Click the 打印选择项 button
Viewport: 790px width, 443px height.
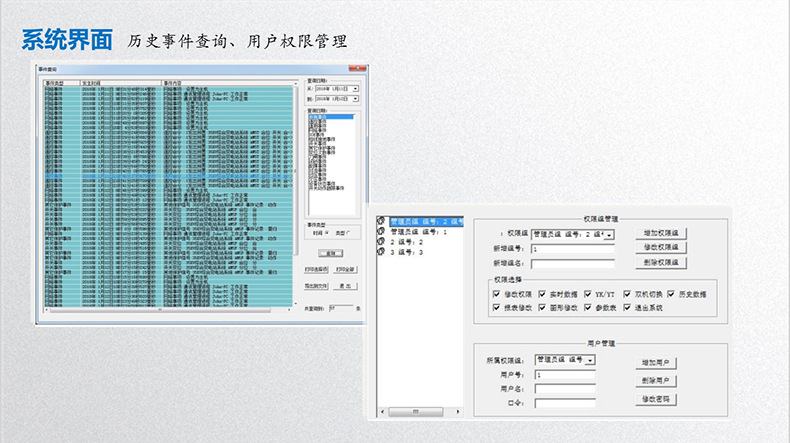click(x=316, y=270)
